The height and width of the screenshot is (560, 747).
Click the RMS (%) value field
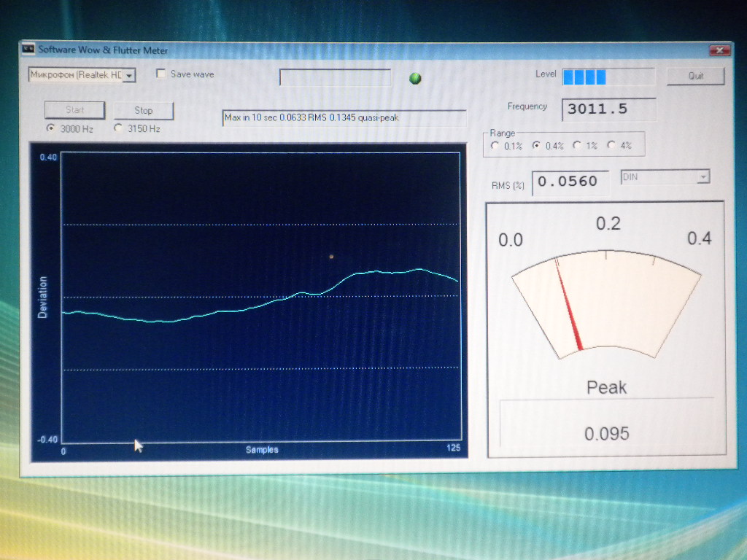click(570, 182)
